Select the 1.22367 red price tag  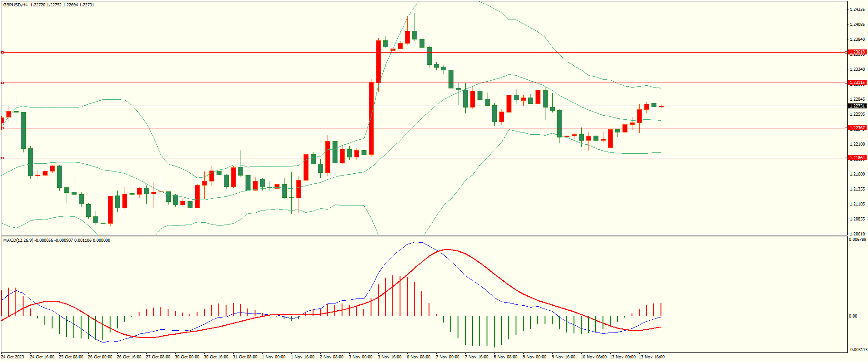[x=857, y=128]
